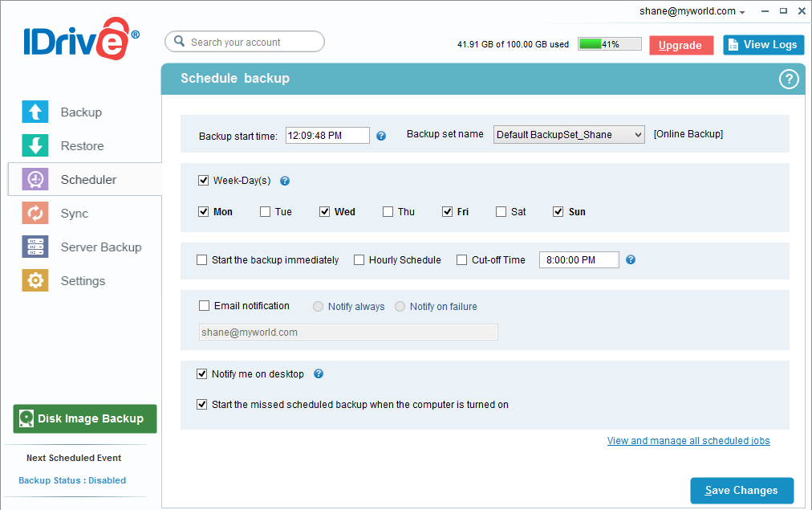Open View and manage all scheduled jobs link
812x510 pixels.
(688, 441)
